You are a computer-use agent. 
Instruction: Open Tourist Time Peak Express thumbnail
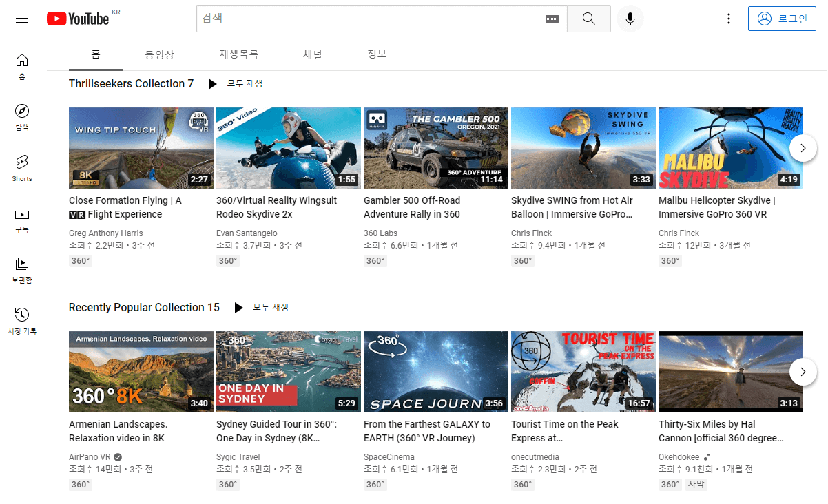coord(583,372)
